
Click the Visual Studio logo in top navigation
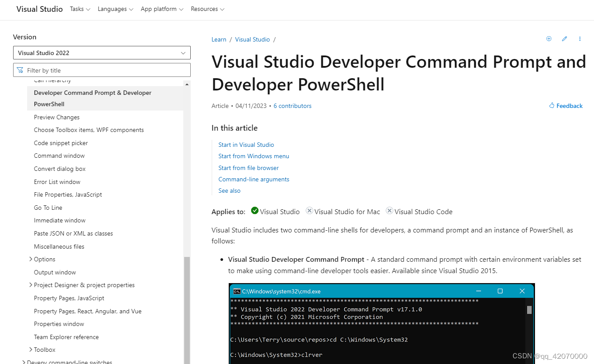point(39,9)
